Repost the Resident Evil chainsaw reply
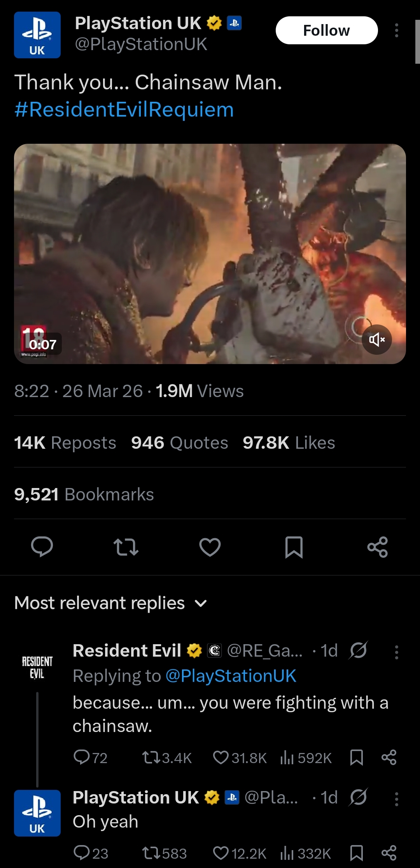 point(167,758)
